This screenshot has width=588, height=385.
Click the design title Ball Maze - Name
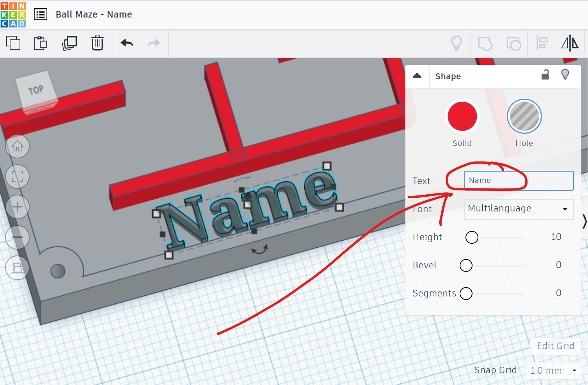click(x=94, y=14)
